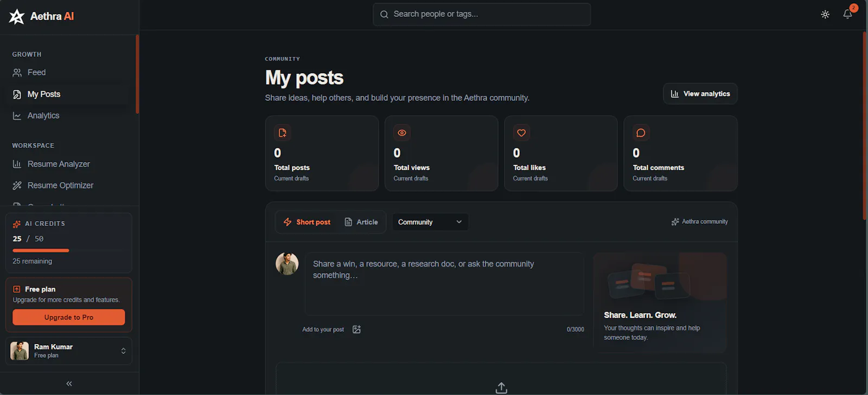Click the Aethra AI star logo

pos(17,17)
